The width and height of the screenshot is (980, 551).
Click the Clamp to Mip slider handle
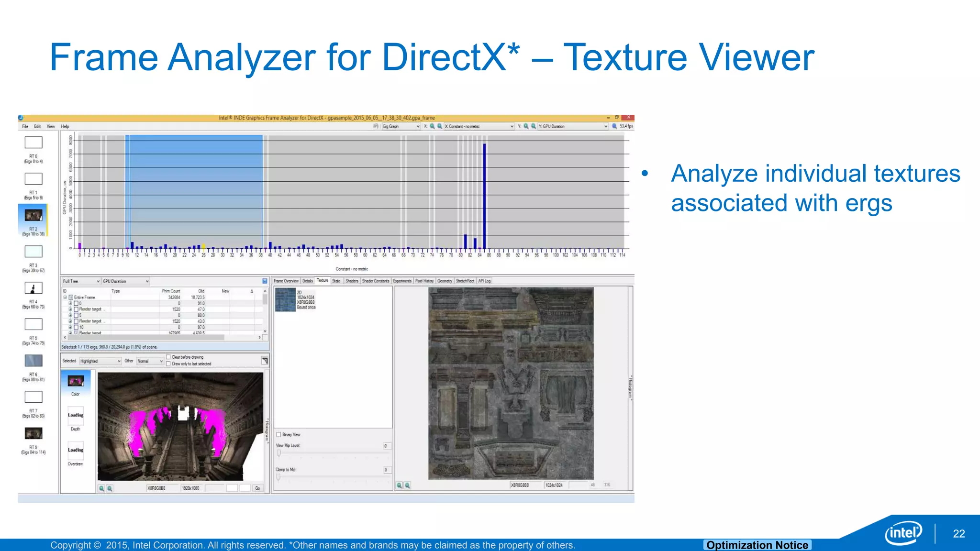(278, 477)
